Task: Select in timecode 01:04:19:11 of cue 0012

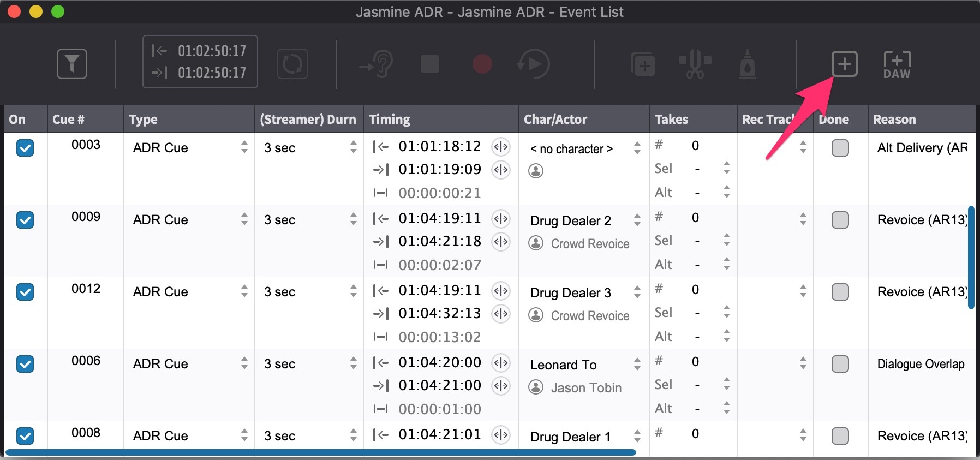Action: point(440,290)
